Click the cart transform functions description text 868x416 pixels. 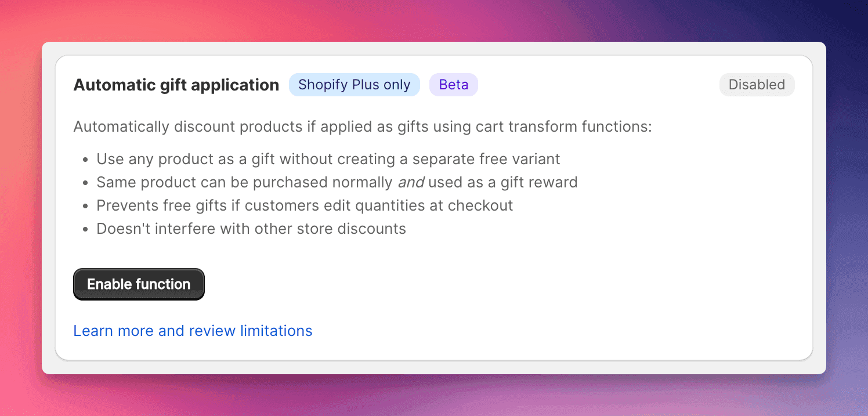pos(363,126)
